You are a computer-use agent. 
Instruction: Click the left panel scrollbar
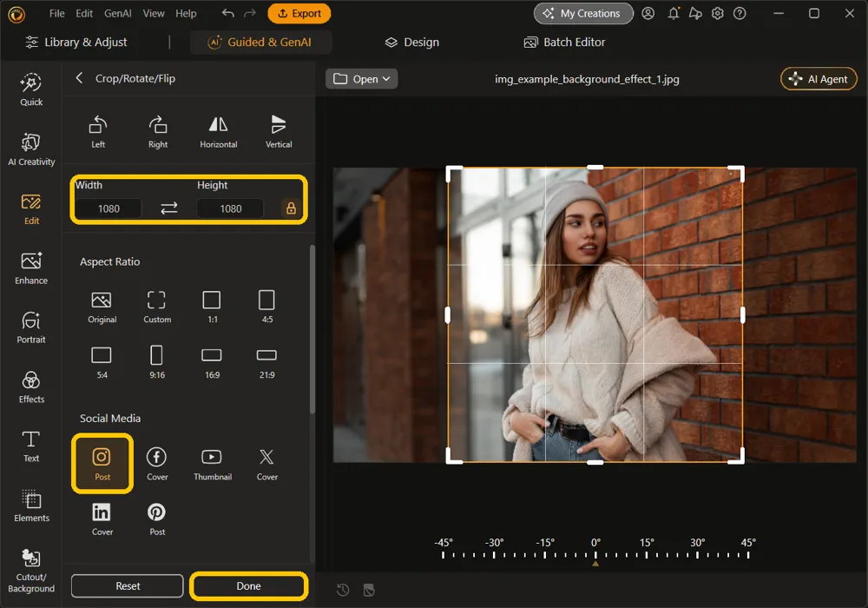pyautogui.click(x=312, y=329)
